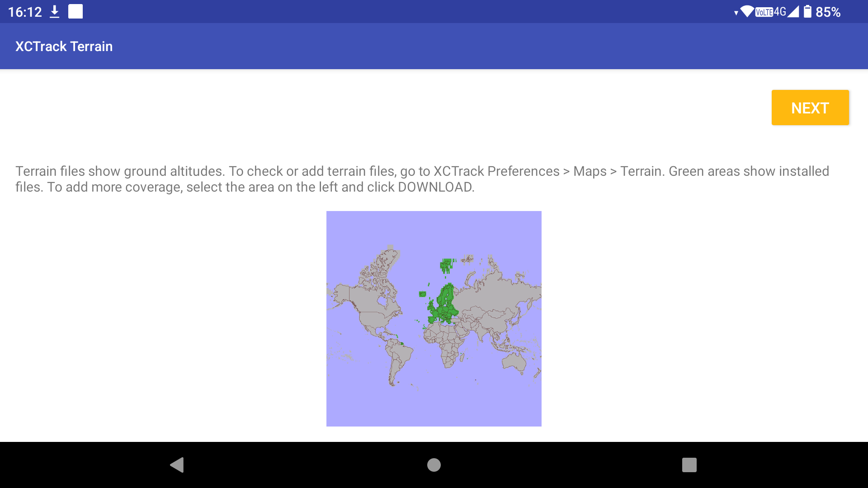Screen dimensions: 868x488
Task: Click Australia on the world map
Action: click(x=514, y=361)
